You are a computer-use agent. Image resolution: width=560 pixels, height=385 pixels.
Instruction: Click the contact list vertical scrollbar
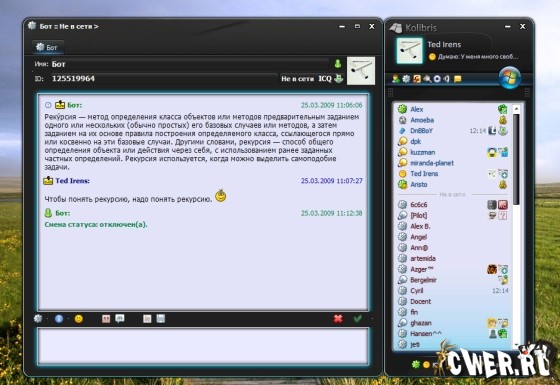tap(516, 225)
